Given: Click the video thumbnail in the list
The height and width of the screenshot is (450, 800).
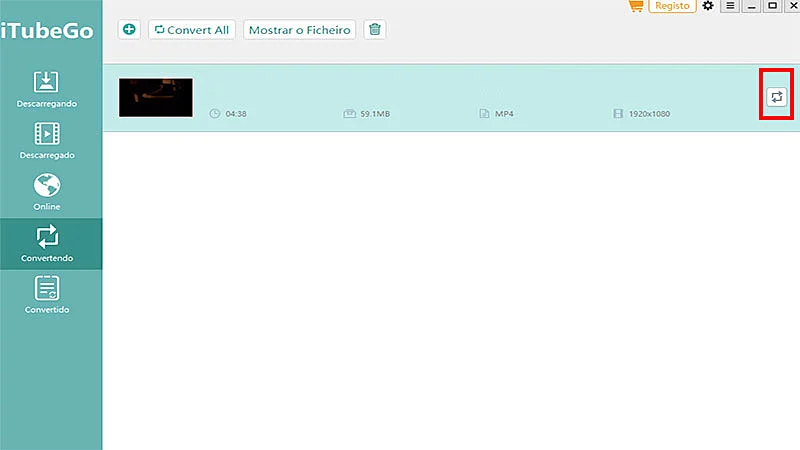Looking at the screenshot, I should pyautogui.click(x=155, y=97).
